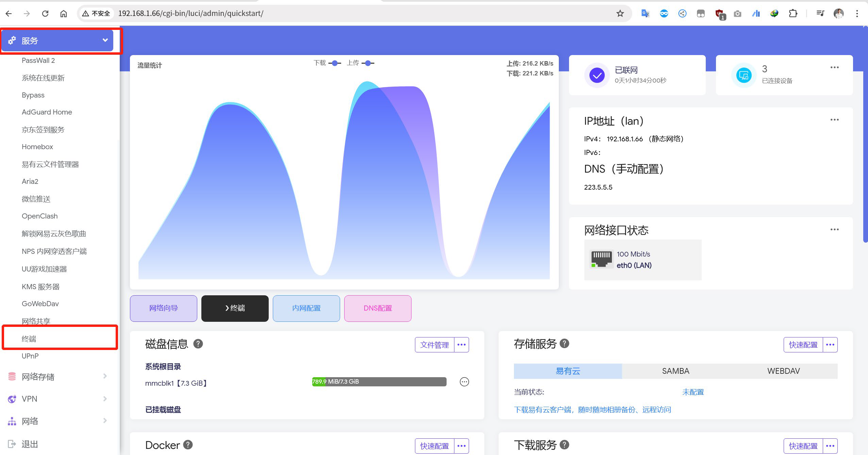Viewport: 868px width, 455px height.
Task: Click the mmcblk1 disk options circle icon
Action: pyautogui.click(x=464, y=382)
